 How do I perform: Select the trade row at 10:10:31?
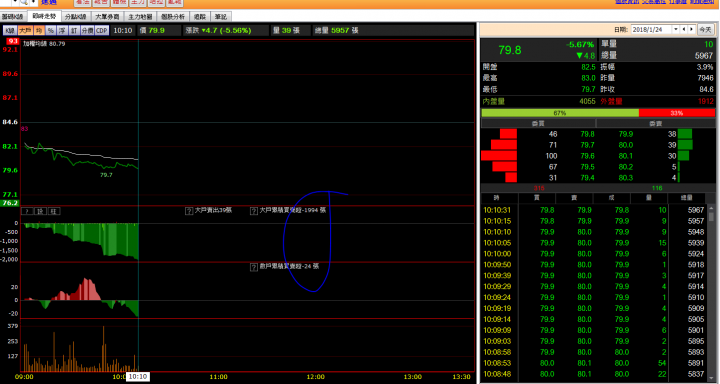pos(593,210)
